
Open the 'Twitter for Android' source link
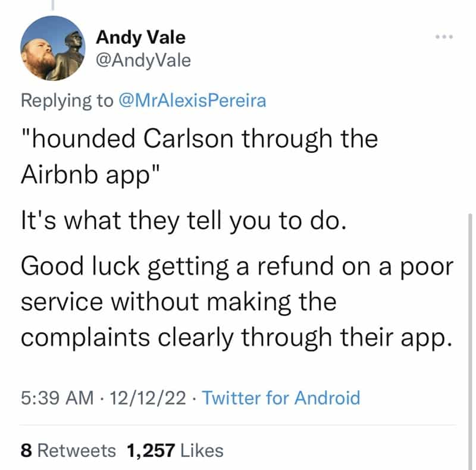pos(281,397)
